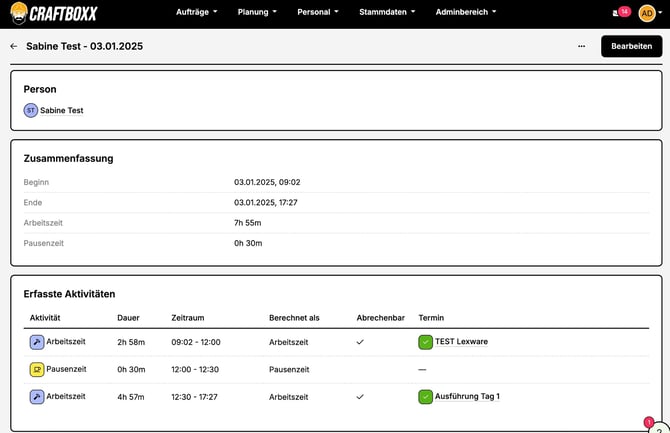Viewport: 670px width, 433px height.
Task: Click the yellow Pausenzeit activity icon
Action: click(37, 369)
